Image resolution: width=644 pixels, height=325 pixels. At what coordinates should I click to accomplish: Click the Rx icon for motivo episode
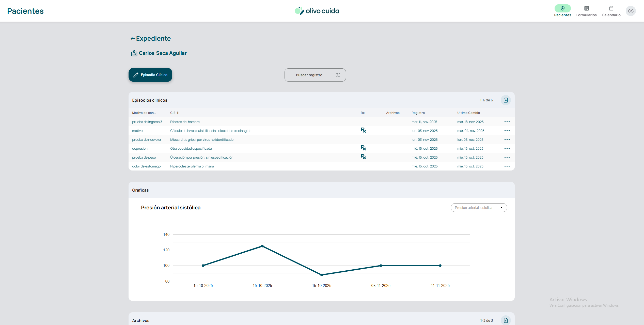pyautogui.click(x=363, y=130)
